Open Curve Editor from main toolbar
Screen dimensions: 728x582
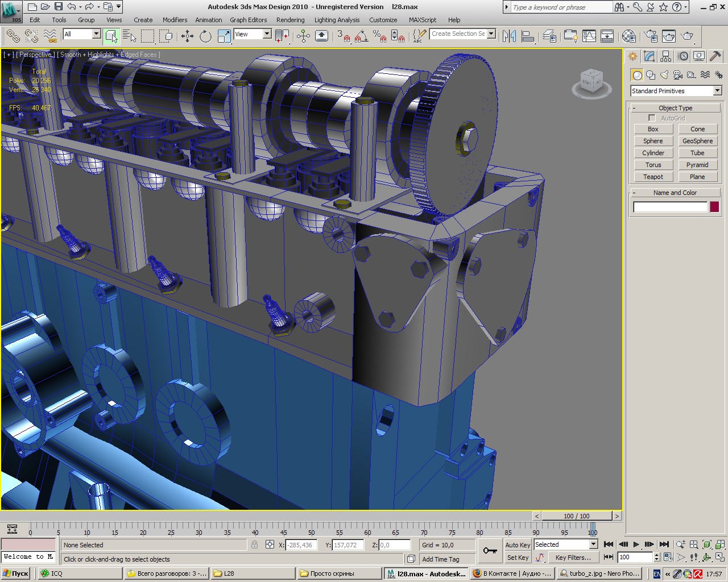589,36
